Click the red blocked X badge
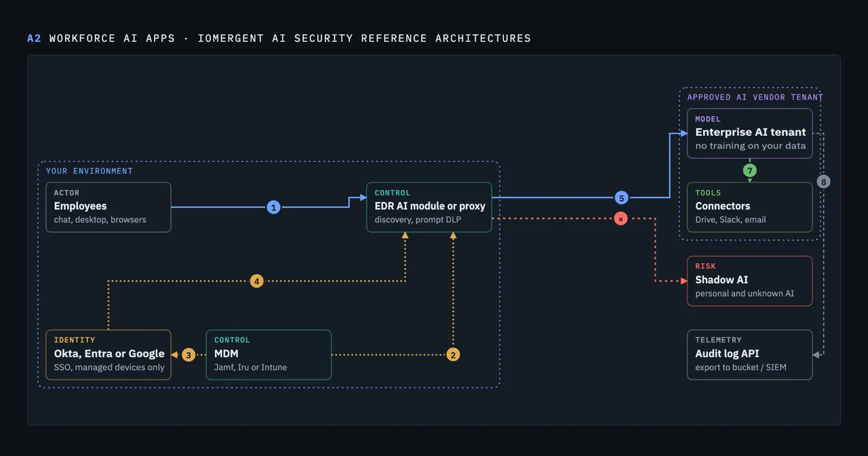This screenshot has width=868, height=456. 620,218
